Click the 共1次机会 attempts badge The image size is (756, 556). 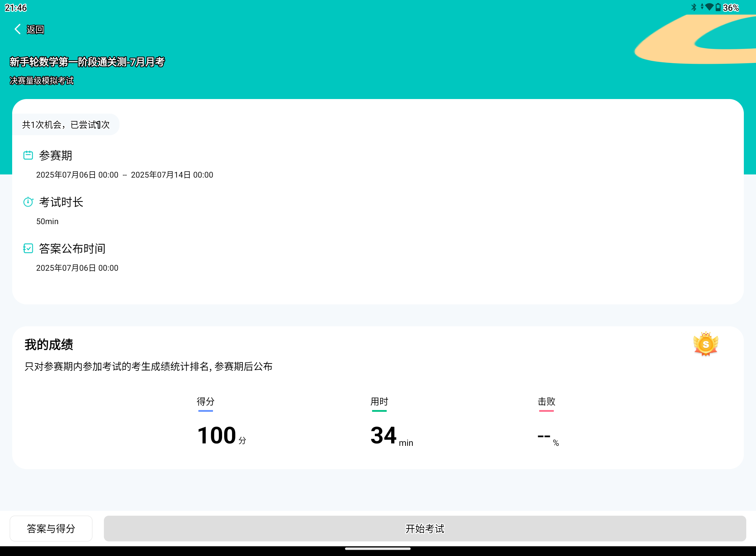click(x=66, y=124)
